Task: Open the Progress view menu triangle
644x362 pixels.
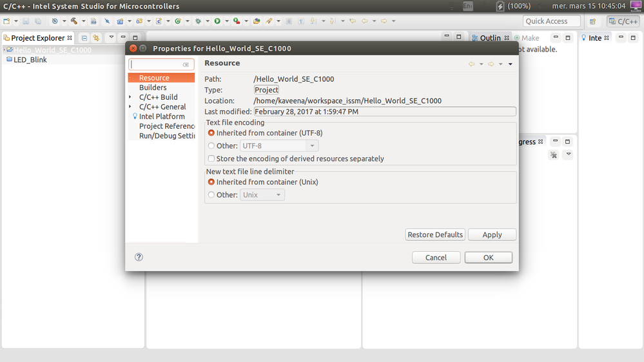Action: (569, 155)
